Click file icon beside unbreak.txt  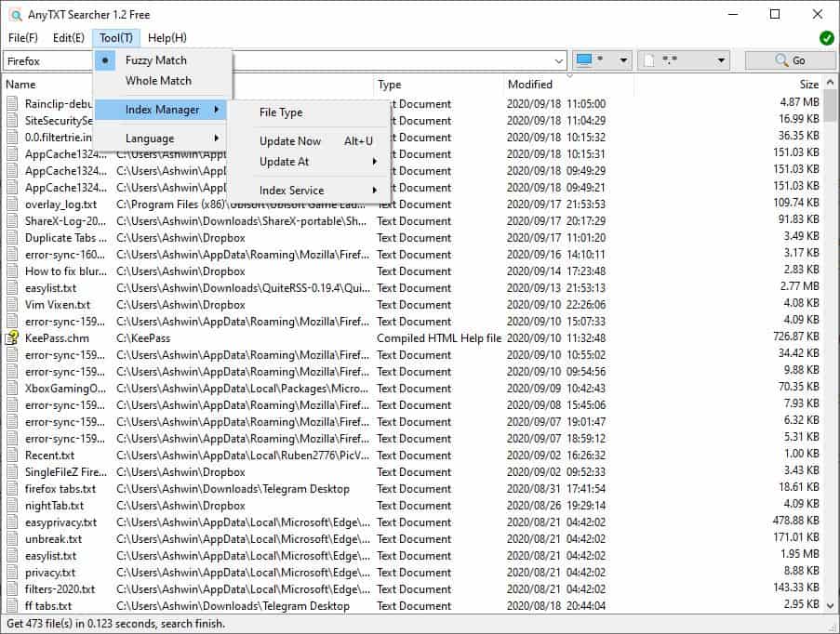[x=12, y=538]
